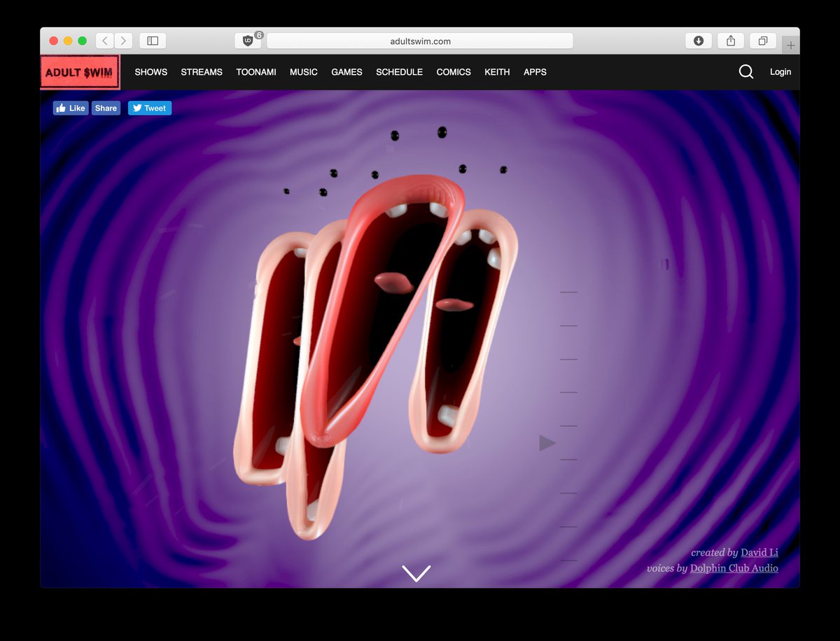Open the SHOWS menu
Image resolution: width=840 pixels, height=641 pixels.
click(x=151, y=72)
